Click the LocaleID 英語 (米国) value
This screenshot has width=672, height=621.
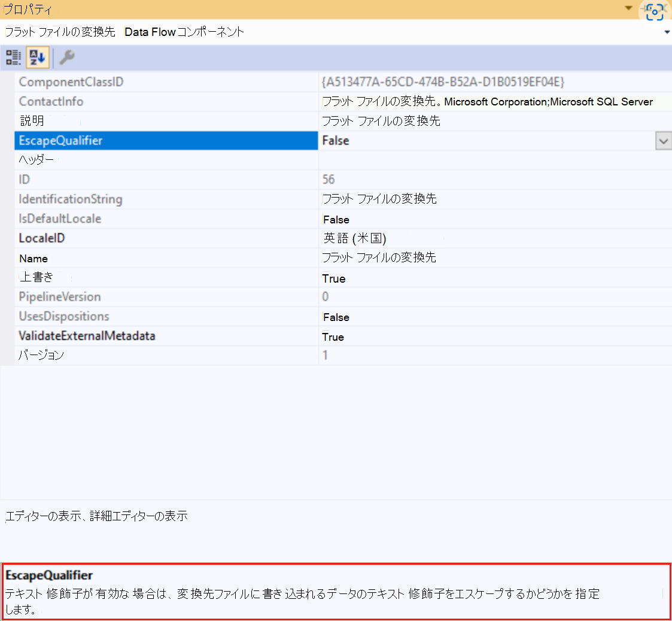click(355, 238)
